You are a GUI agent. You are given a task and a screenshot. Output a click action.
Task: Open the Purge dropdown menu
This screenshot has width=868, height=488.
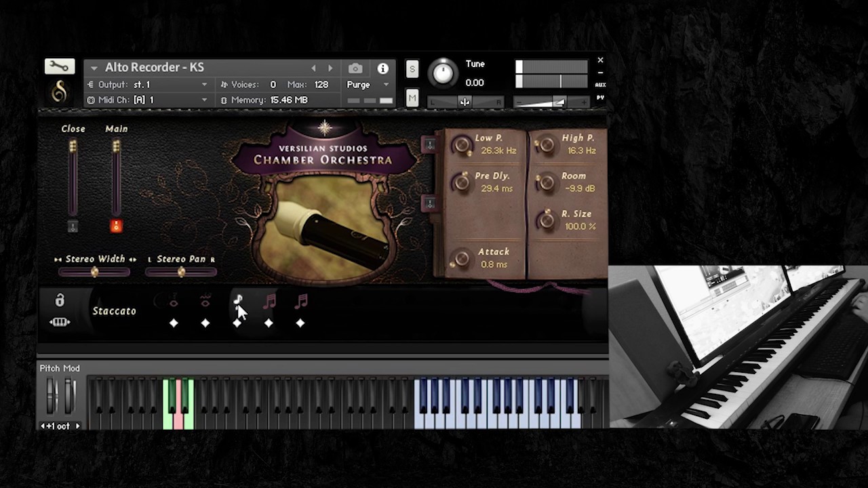[368, 85]
